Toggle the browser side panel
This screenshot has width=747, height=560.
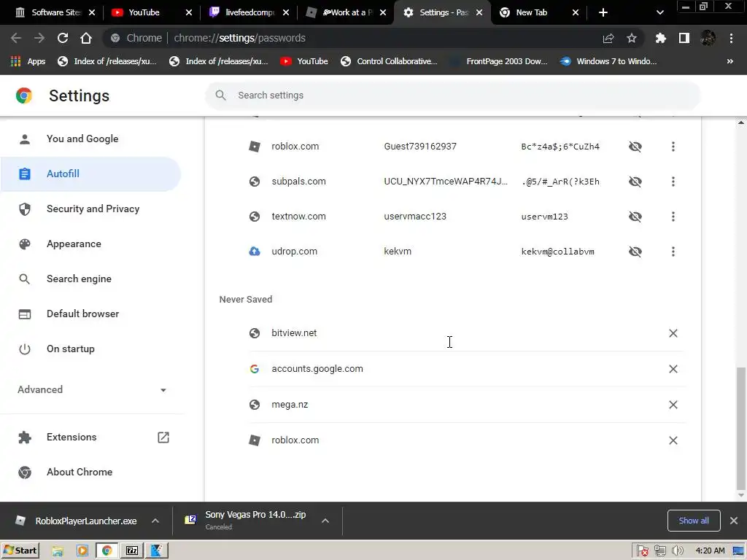tap(684, 38)
